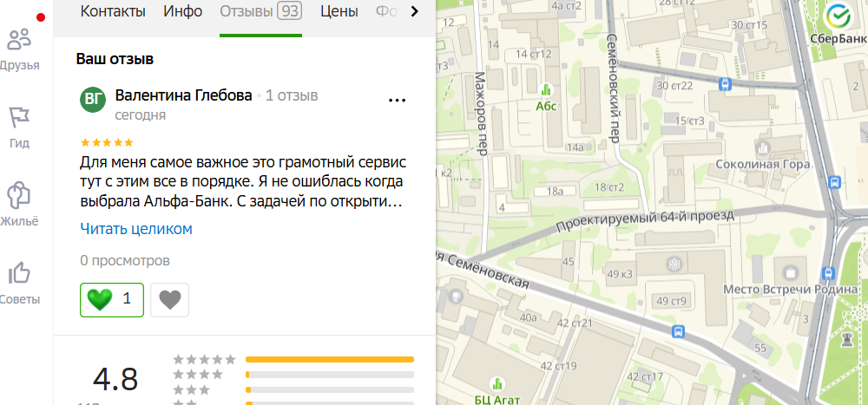Click building label 42 ст17 on map
The width and height of the screenshot is (868, 405).
point(645,376)
